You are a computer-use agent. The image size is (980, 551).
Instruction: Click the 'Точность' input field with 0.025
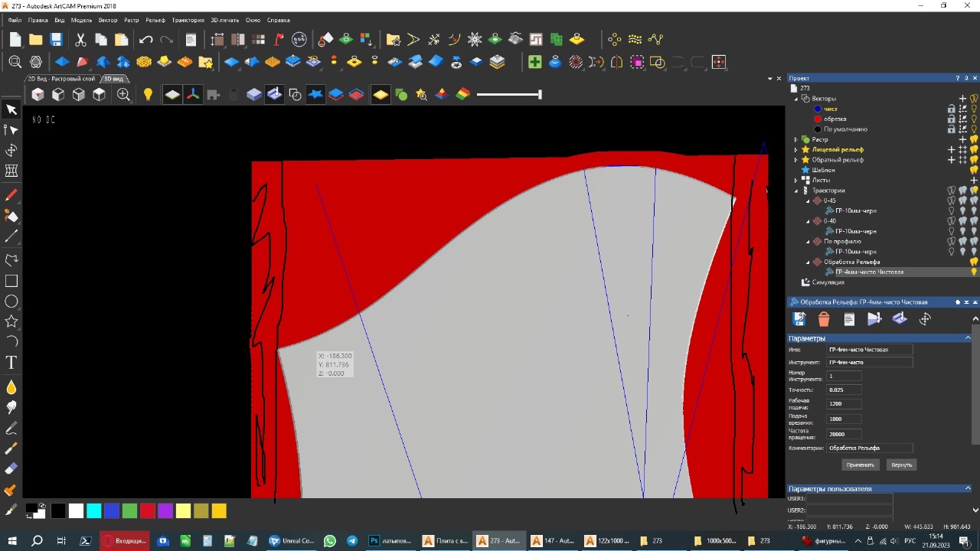point(844,390)
